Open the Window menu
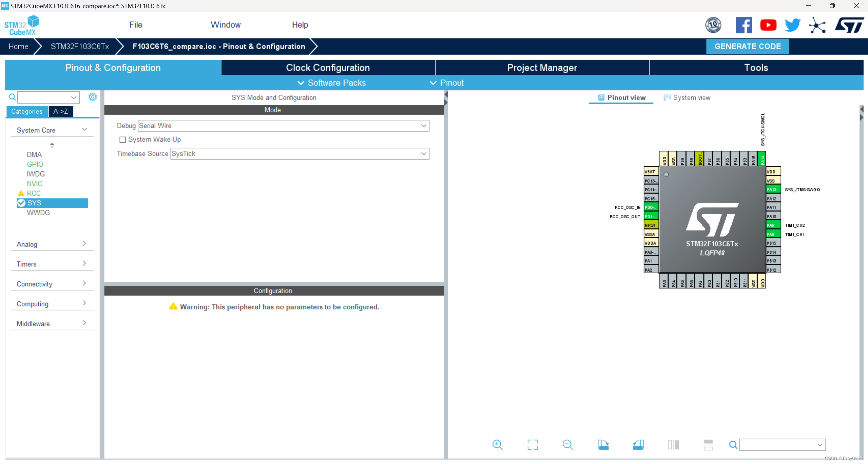The height and width of the screenshot is (464, 868). pos(226,25)
